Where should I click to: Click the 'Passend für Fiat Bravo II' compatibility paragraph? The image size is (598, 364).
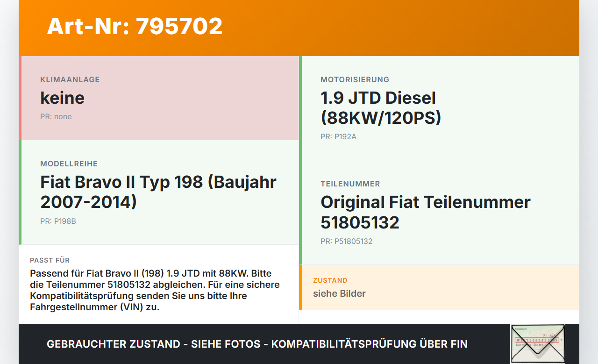pyautogui.click(x=155, y=290)
